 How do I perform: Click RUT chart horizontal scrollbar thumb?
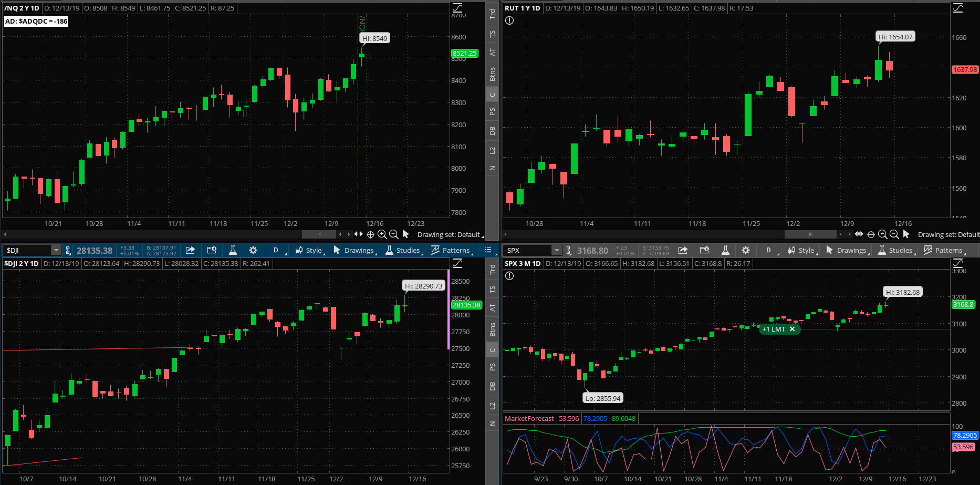click(x=810, y=234)
